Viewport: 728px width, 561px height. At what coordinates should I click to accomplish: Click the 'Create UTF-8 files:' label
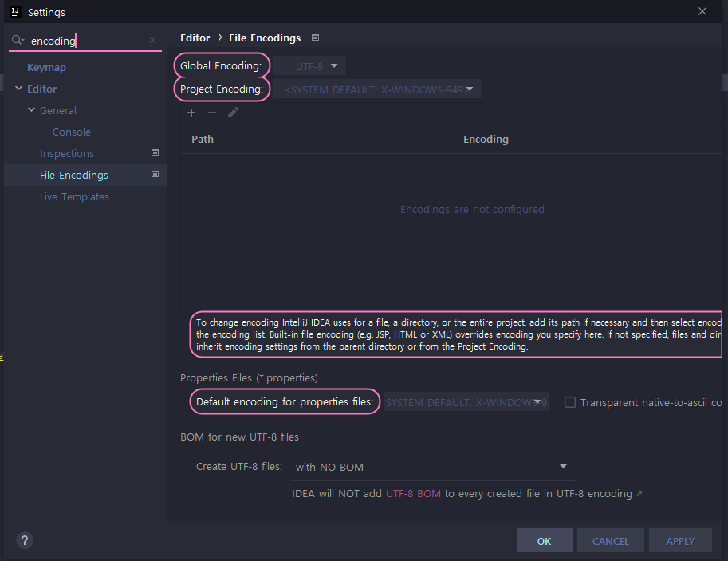click(239, 467)
